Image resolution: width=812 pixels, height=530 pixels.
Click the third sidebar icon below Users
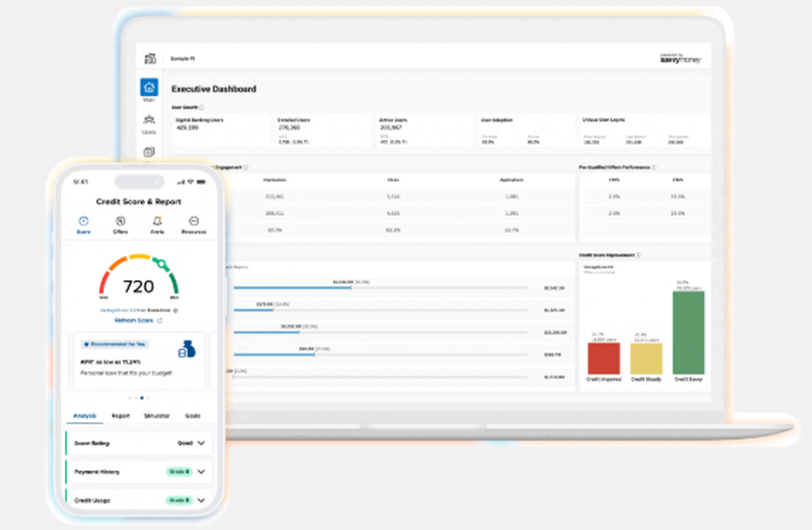[x=149, y=153]
